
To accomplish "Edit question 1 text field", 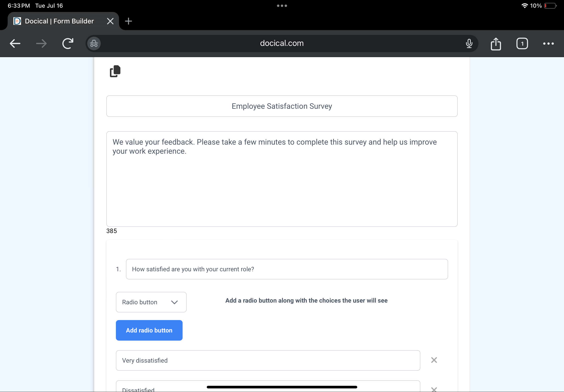I will pos(287,269).
